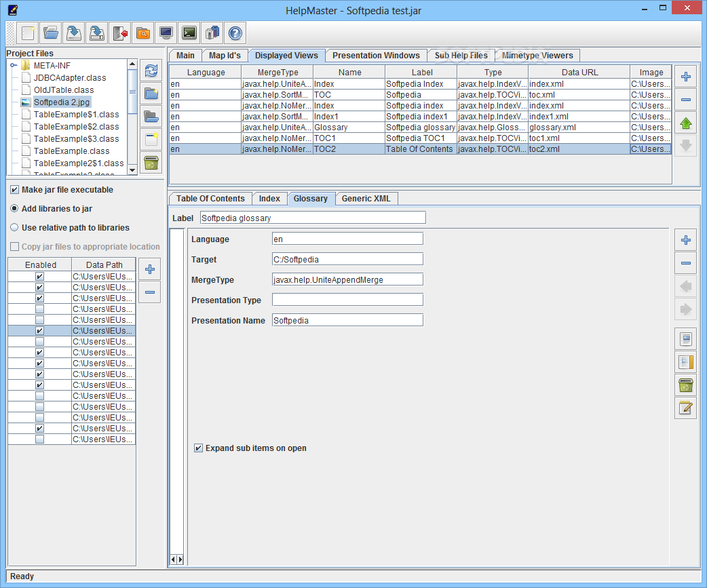Click the add folder icon beside Project Files
The image size is (707, 588).
[151, 94]
